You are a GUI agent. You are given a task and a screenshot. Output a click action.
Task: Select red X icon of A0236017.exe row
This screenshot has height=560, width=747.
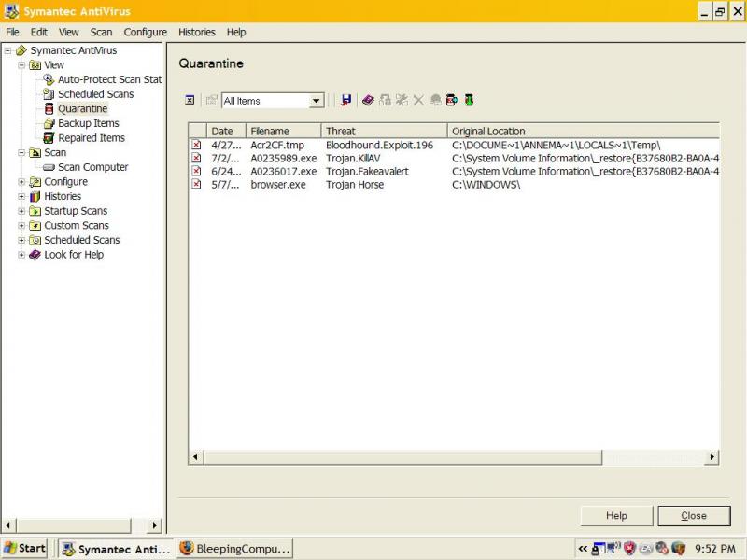click(x=196, y=171)
